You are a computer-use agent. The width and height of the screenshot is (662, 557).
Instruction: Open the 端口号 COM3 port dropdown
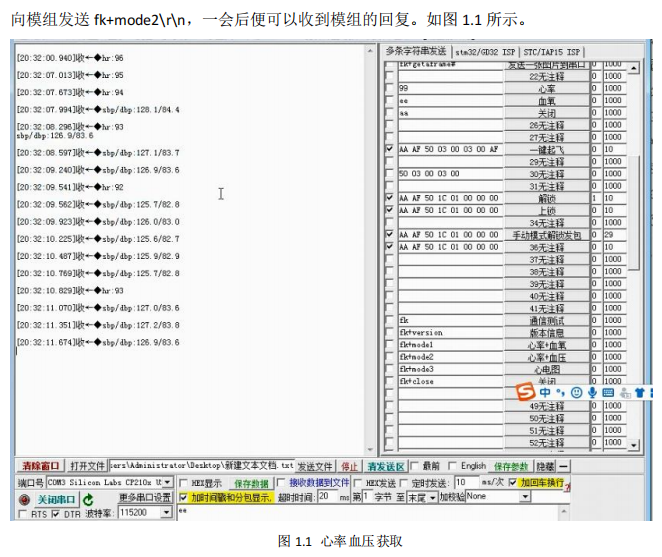pos(168,482)
